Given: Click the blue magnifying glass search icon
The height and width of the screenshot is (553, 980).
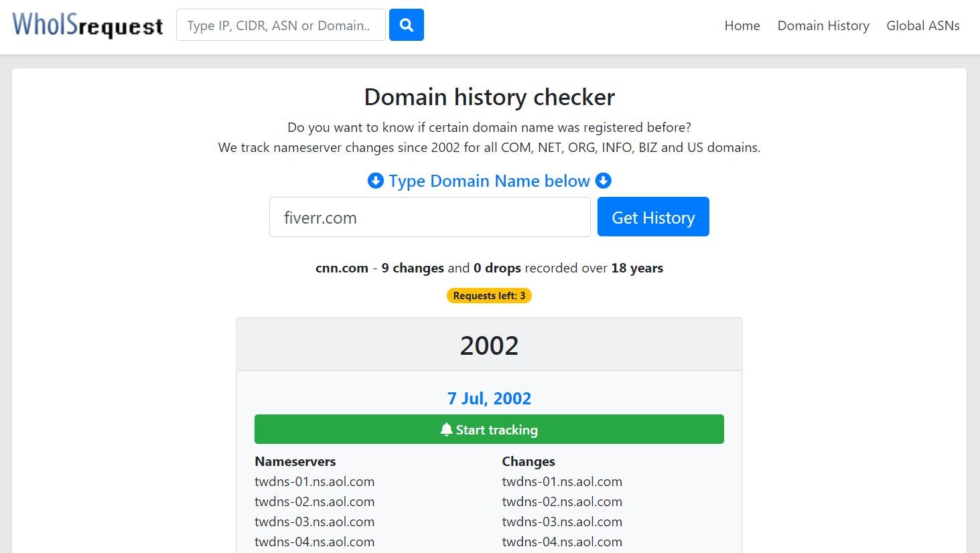Looking at the screenshot, I should pyautogui.click(x=406, y=25).
